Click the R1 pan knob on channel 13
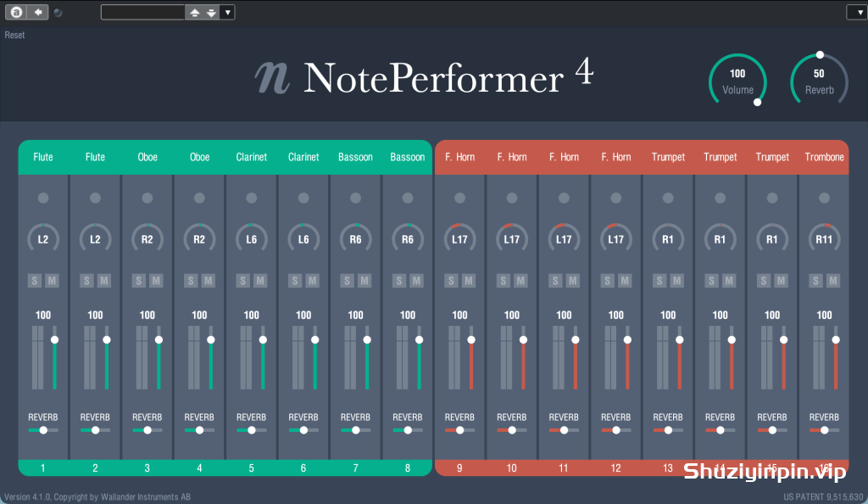 point(668,238)
